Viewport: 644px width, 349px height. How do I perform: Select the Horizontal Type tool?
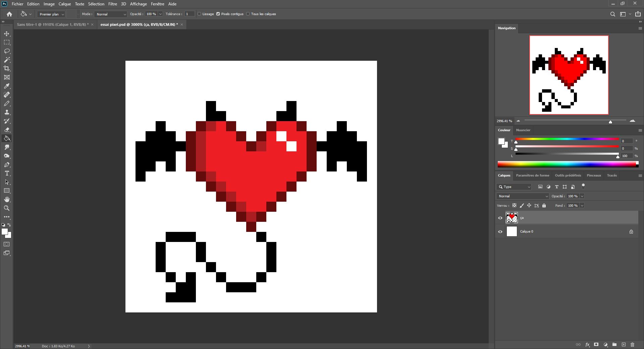point(7,173)
